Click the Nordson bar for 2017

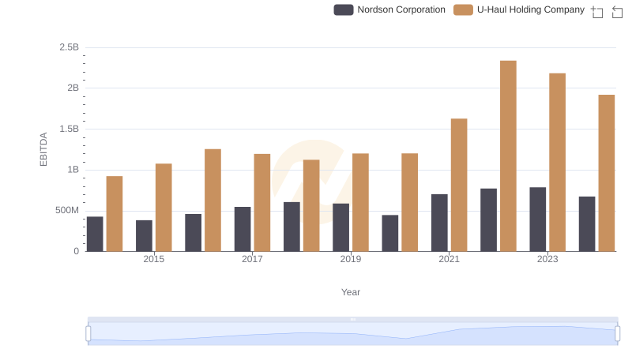[x=243, y=229]
